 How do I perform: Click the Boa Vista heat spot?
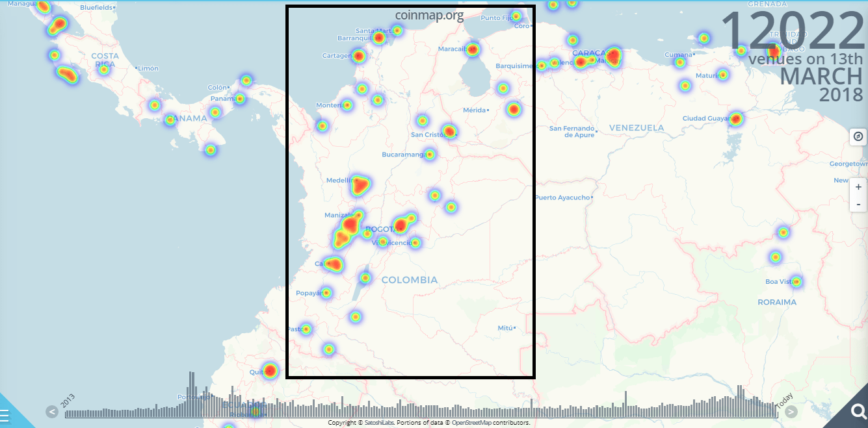point(796,281)
